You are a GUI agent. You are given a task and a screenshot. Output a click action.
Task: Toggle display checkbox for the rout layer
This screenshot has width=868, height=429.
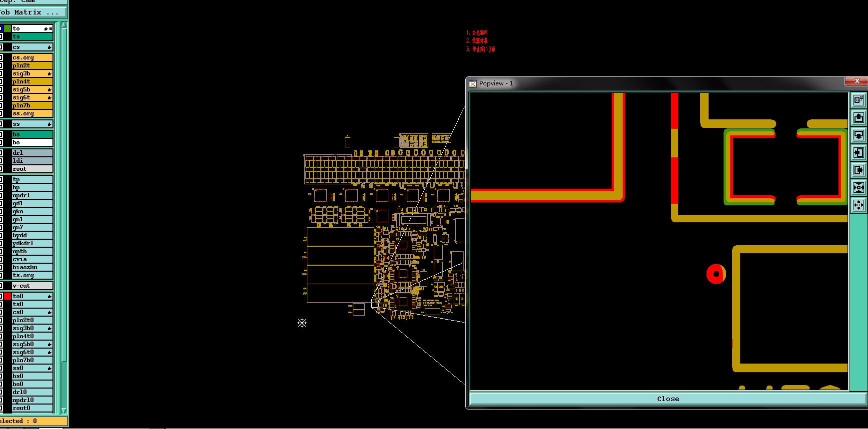click(x=1, y=169)
